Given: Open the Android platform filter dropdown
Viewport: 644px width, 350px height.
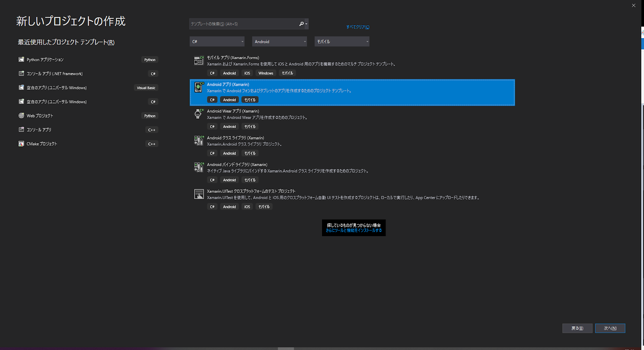Looking at the screenshot, I should [x=279, y=41].
